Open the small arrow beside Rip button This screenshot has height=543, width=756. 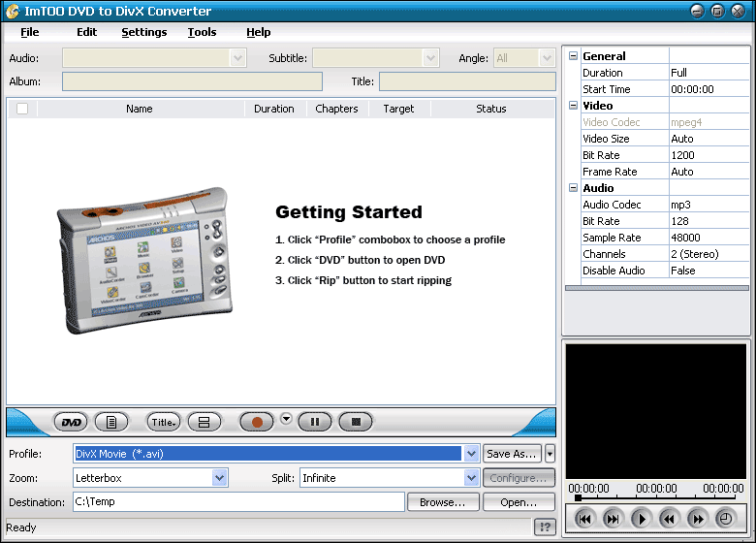(x=286, y=419)
